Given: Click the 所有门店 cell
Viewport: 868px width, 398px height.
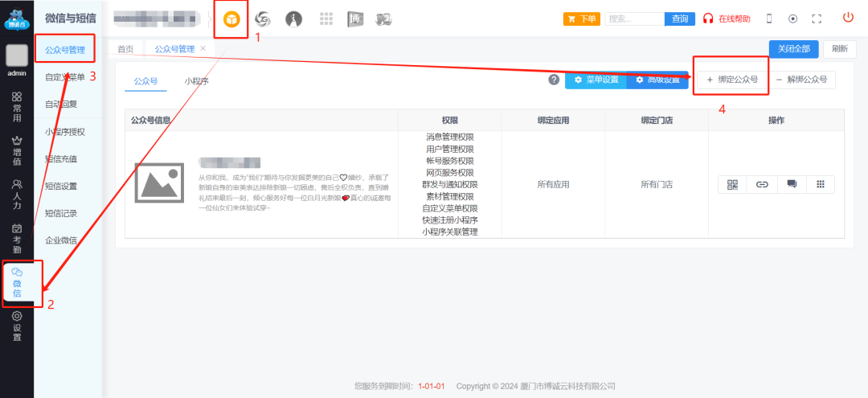Looking at the screenshot, I should pos(657,185).
